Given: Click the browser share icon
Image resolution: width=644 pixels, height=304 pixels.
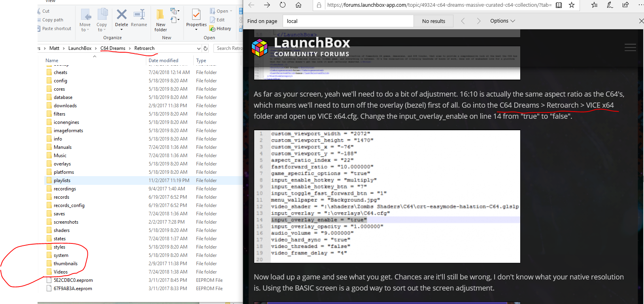Looking at the screenshot, I should [x=625, y=5].
